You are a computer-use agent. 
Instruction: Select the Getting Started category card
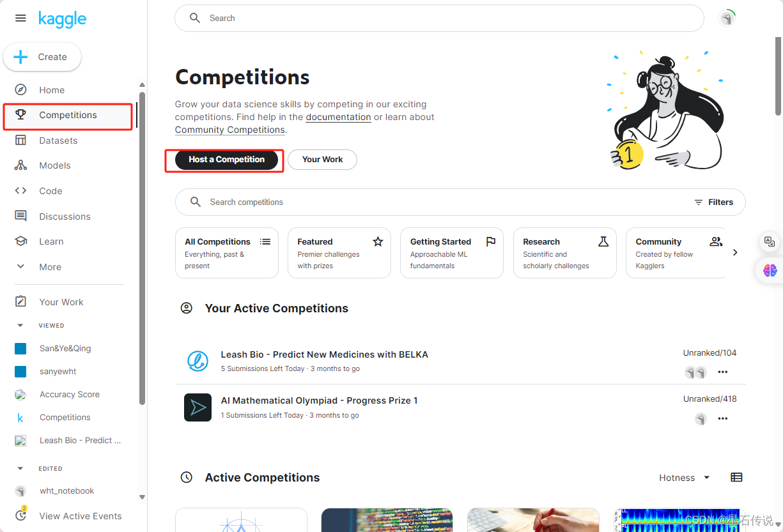[452, 253]
